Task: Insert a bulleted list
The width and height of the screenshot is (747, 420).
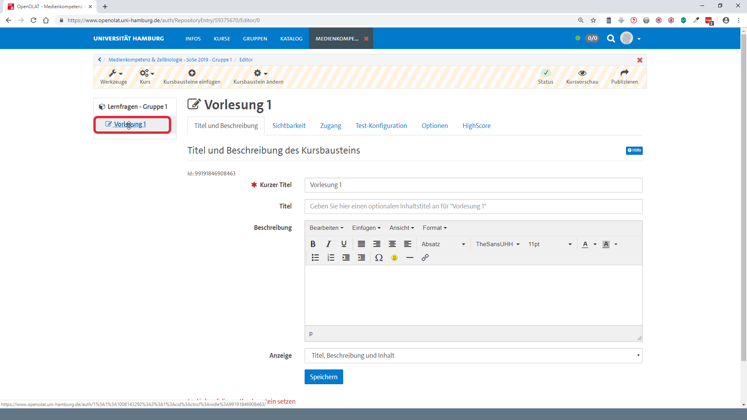Action: (315, 258)
